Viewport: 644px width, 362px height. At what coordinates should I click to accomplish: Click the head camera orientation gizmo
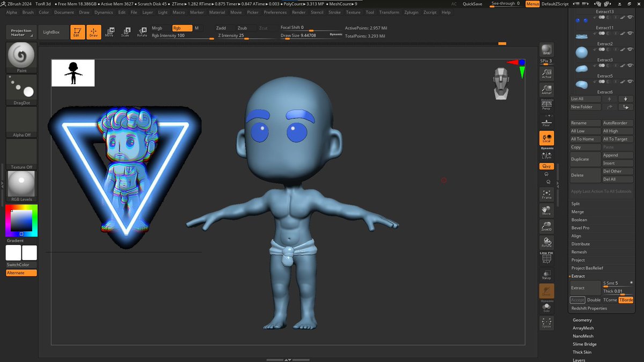[x=501, y=84]
